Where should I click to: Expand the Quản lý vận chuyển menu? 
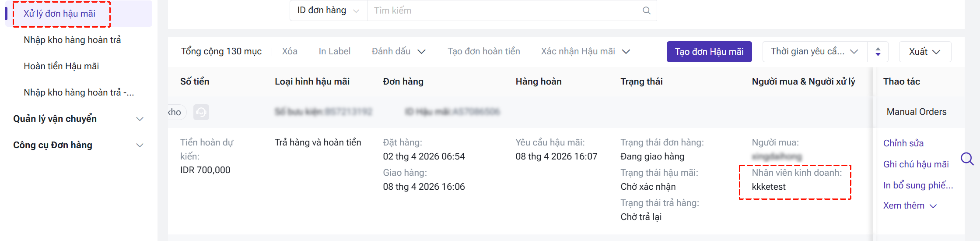pos(78,119)
